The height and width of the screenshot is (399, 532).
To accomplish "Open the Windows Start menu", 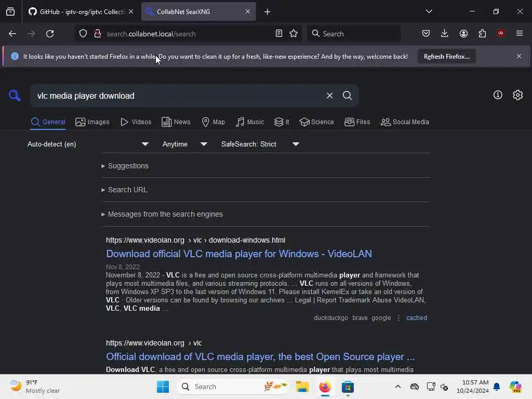I will click(163, 387).
